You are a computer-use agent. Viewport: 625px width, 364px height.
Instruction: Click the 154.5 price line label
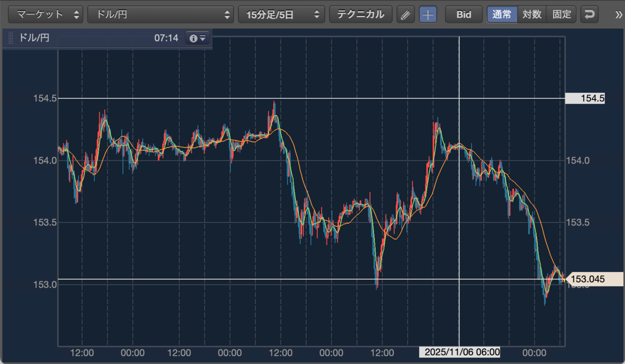pos(585,98)
